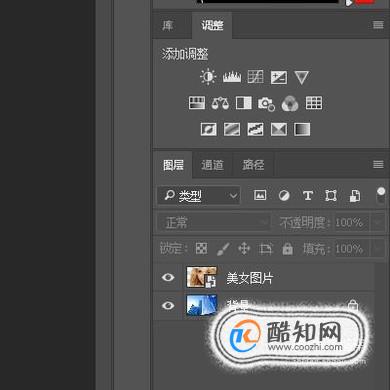This screenshot has width=390, height=390.
Task: Add a Gradient Map adjustment
Action: coord(302,129)
